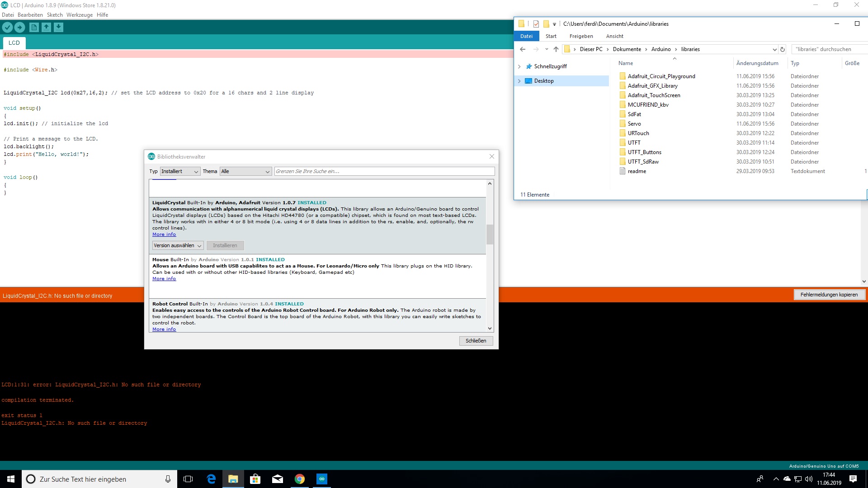Click the Verify (checkmark) button in Arduino toolbar
Image resolution: width=868 pixels, height=488 pixels.
(x=7, y=28)
